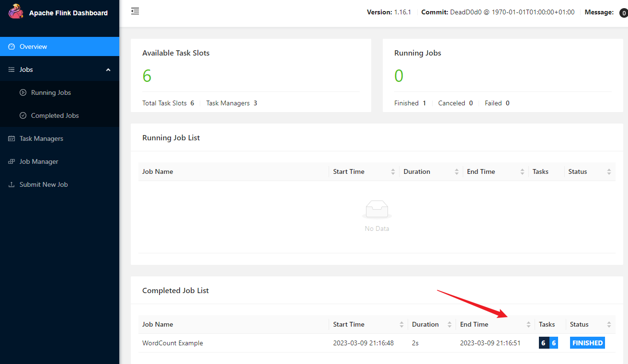Viewport: 628px width, 364px height.
Task: Click Failed 0 statistic
Action: coord(497,103)
